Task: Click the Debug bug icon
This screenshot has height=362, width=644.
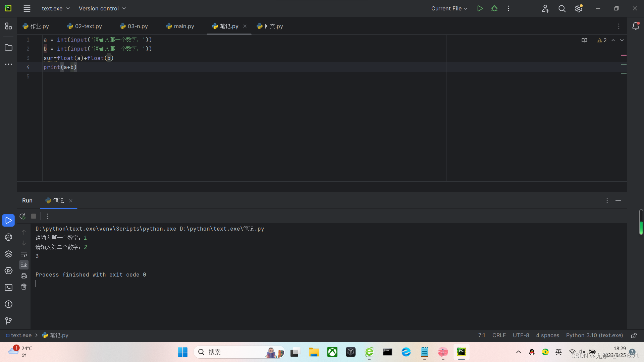Action: (x=494, y=8)
